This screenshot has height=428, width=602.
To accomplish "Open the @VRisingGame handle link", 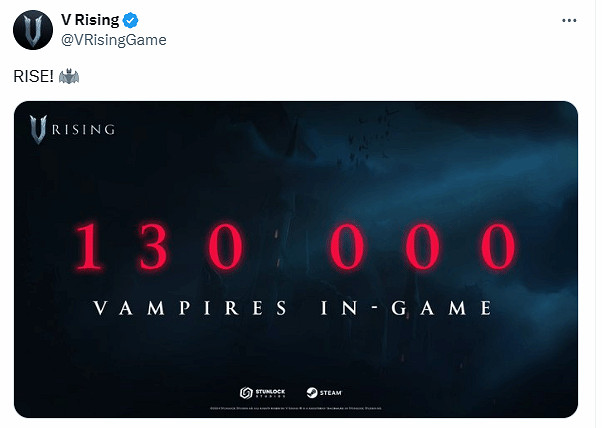I will [113, 39].
